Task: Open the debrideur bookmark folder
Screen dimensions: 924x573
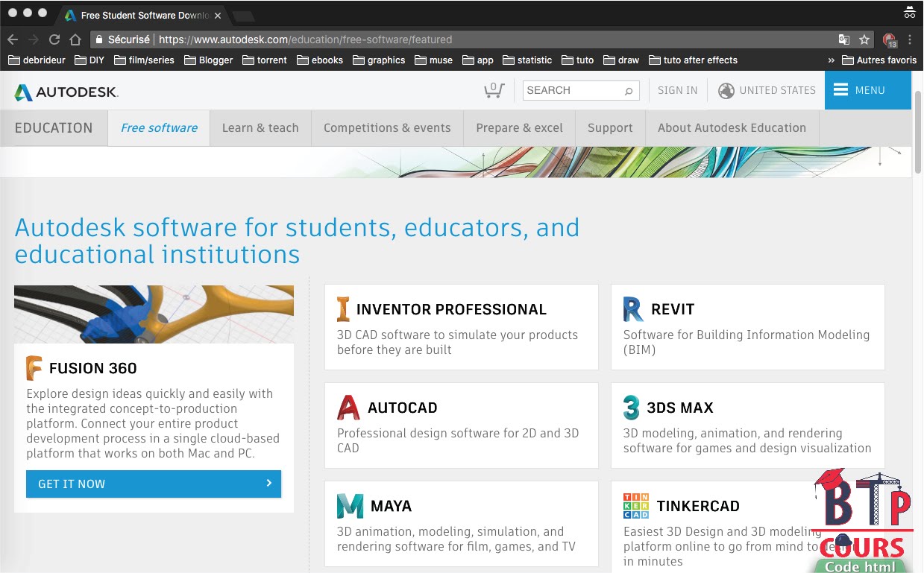Action: 37,60
